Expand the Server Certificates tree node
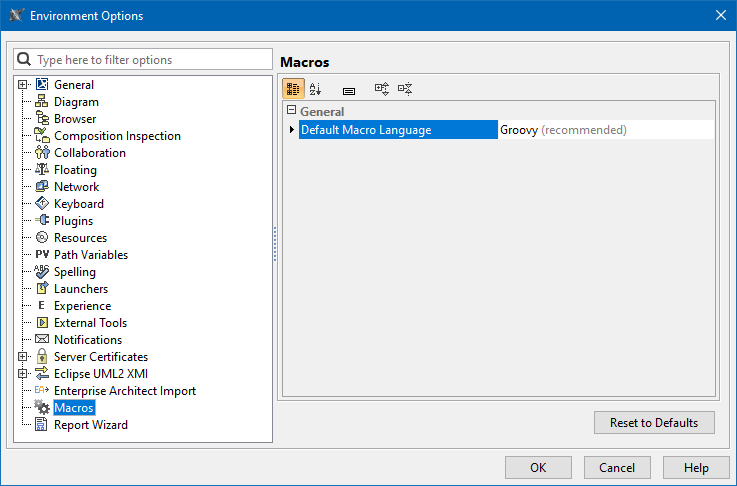The width and height of the screenshot is (737, 486). click(22, 356)
